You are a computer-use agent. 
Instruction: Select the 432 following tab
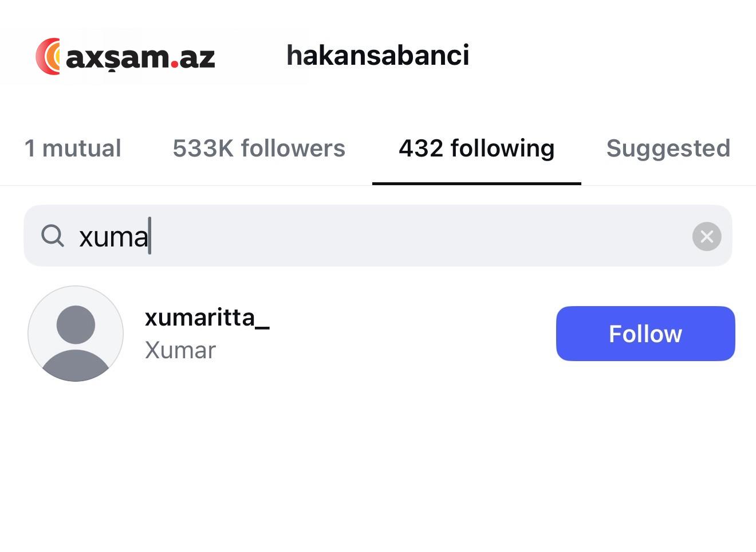[477, 148]
